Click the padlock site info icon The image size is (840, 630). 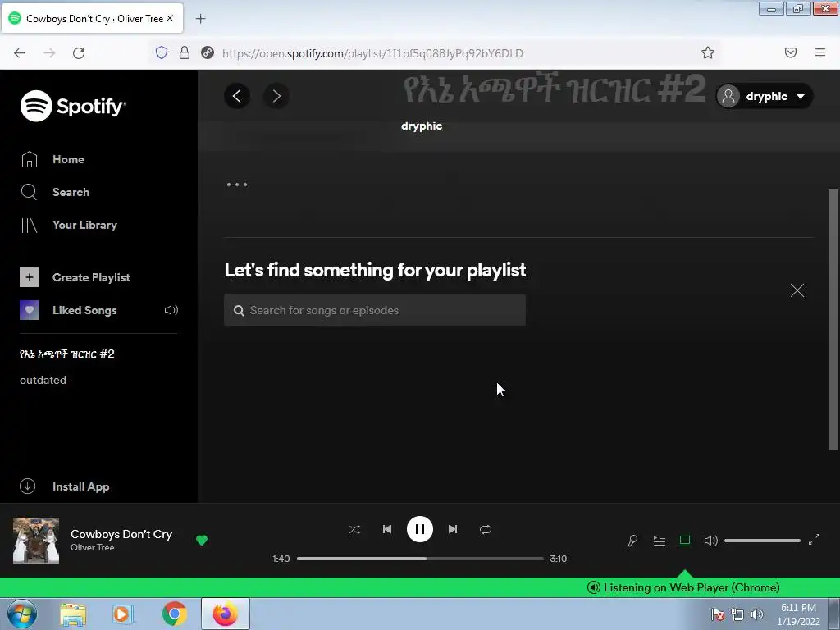[185, 52]
